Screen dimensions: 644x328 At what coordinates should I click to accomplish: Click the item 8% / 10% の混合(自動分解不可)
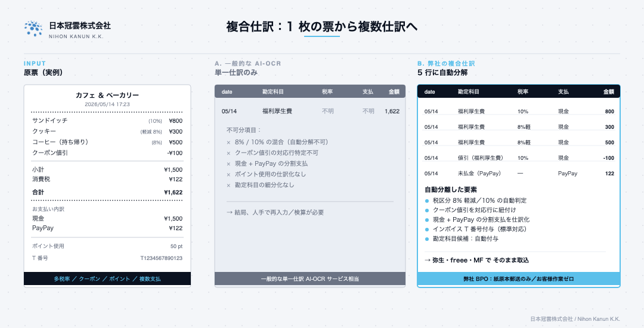(281, 142)
